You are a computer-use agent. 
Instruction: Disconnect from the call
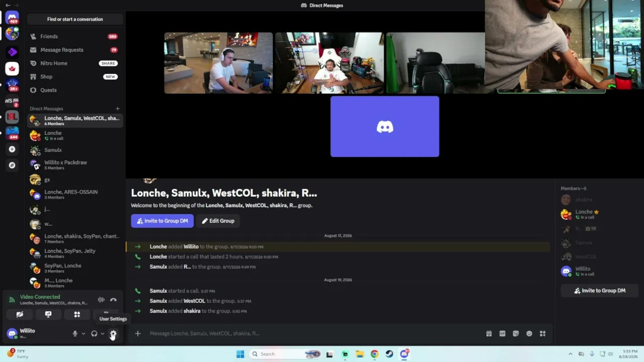click(113, 300)
